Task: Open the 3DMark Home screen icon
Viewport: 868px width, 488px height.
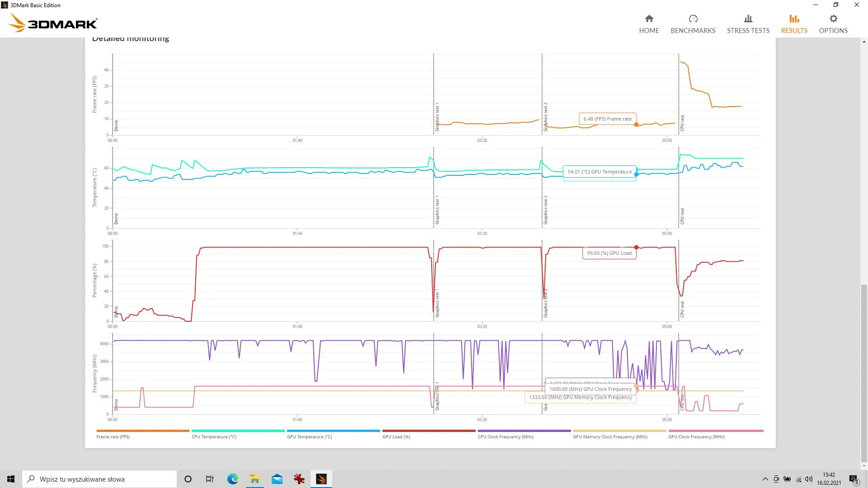Action: click(x=649, y=23)
